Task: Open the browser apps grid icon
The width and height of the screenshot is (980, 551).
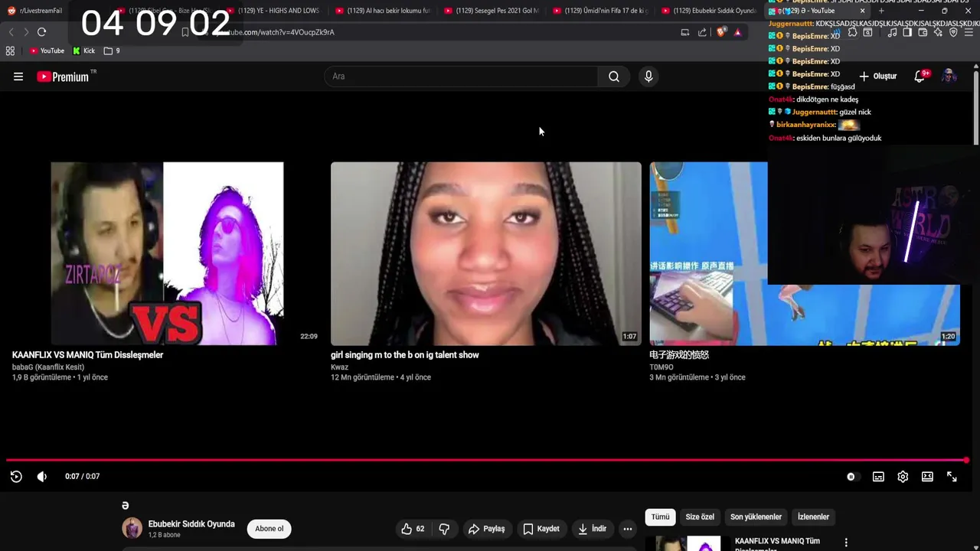Action: [x=10, y=51]
